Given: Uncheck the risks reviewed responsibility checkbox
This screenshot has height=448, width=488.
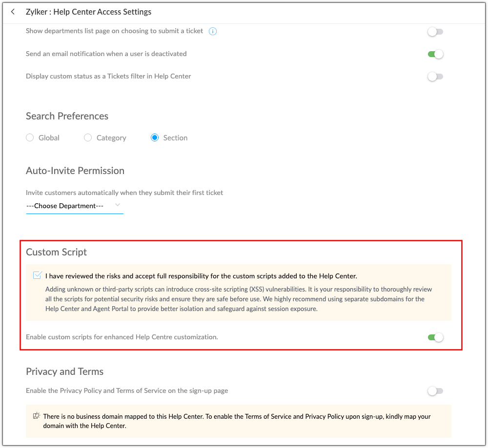Looking at the screenshot, I should tap(38, 275).
